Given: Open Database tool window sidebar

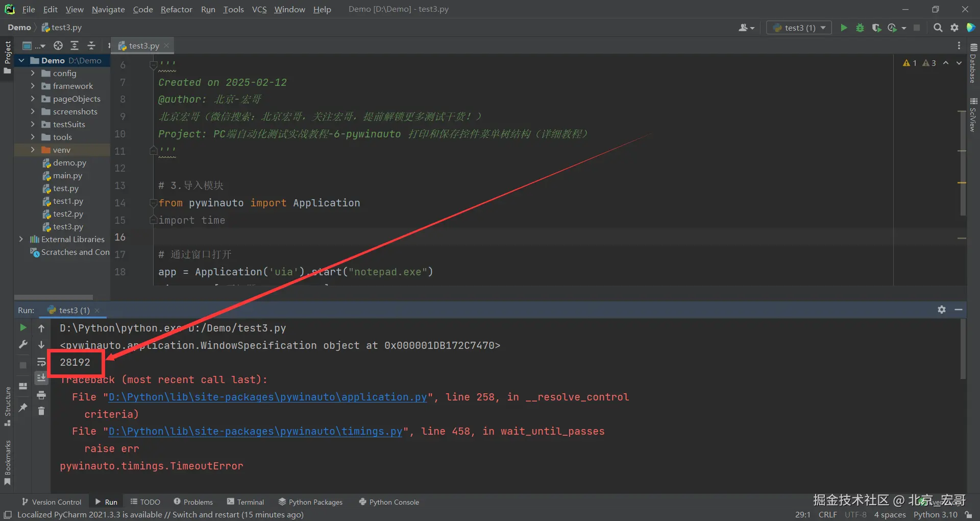Looking at the screenshot, I should pos(973,63).
